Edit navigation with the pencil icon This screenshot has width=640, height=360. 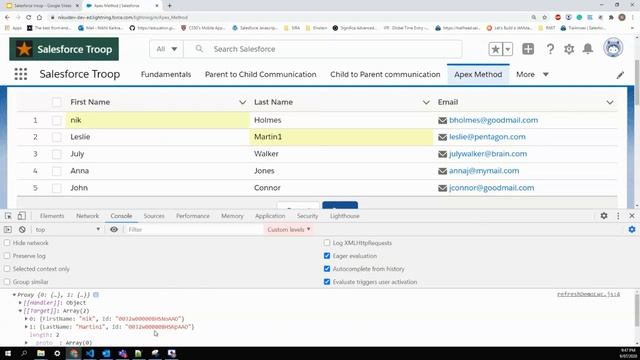point(620,75)
